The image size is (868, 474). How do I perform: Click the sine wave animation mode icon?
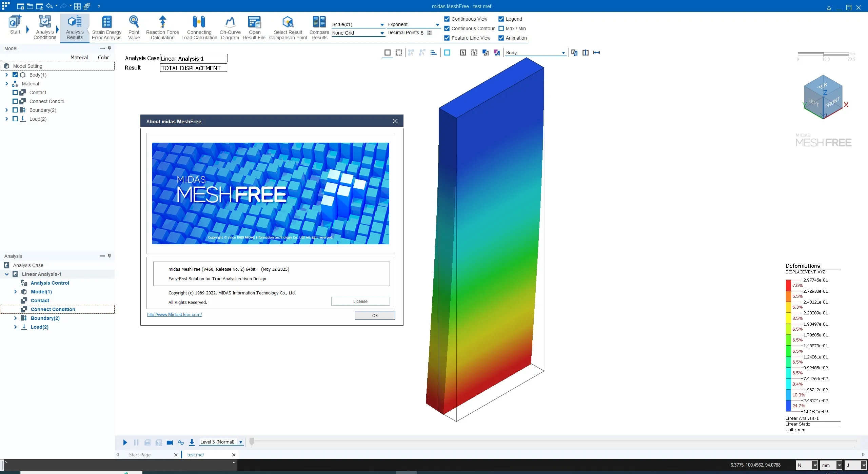pyautogui.click(x=181, y=442)
